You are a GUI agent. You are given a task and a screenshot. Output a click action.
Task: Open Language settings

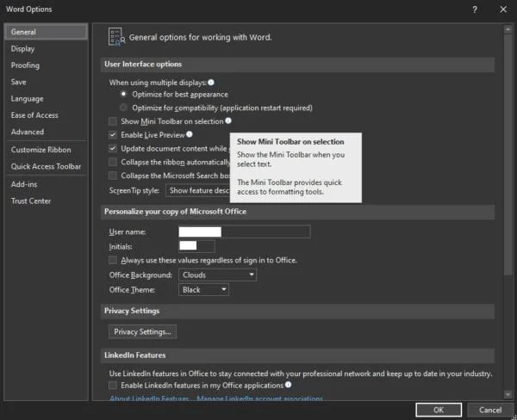(x=46, y=99)
